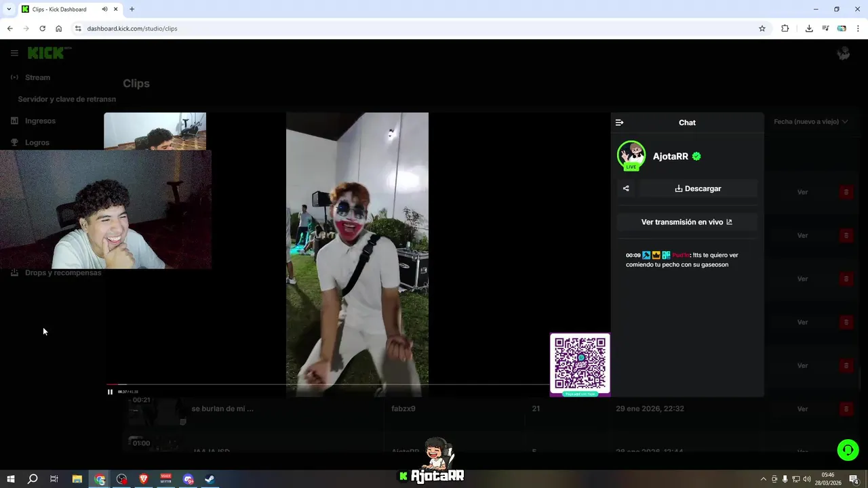The image size is (868, 488).
Task: Open Steam from taskbar
Action: 210,479
